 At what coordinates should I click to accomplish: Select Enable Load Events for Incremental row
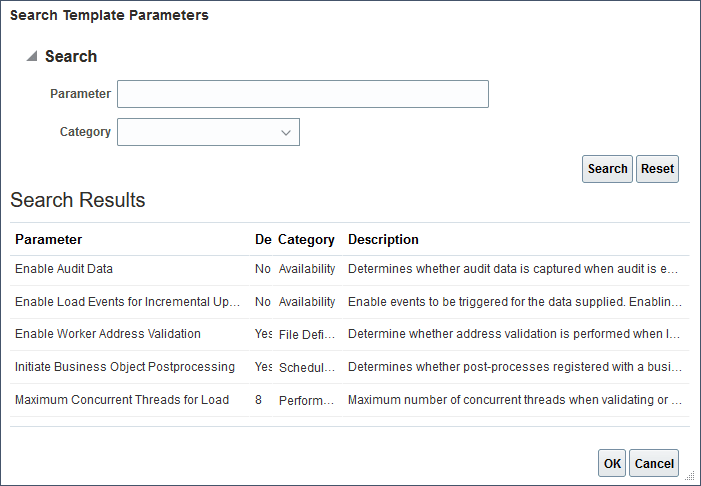(x=128, y=302)
